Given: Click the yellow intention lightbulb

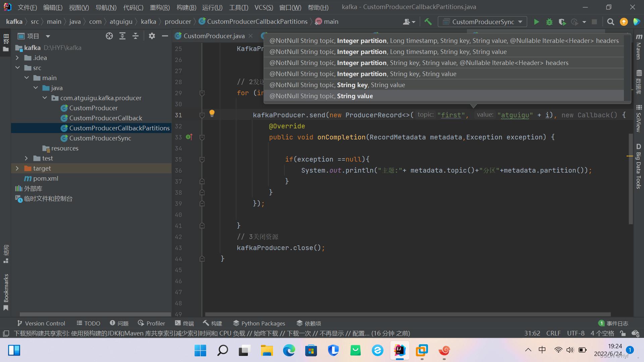Looking at the screenshot, I should click(x=212, y=113).
